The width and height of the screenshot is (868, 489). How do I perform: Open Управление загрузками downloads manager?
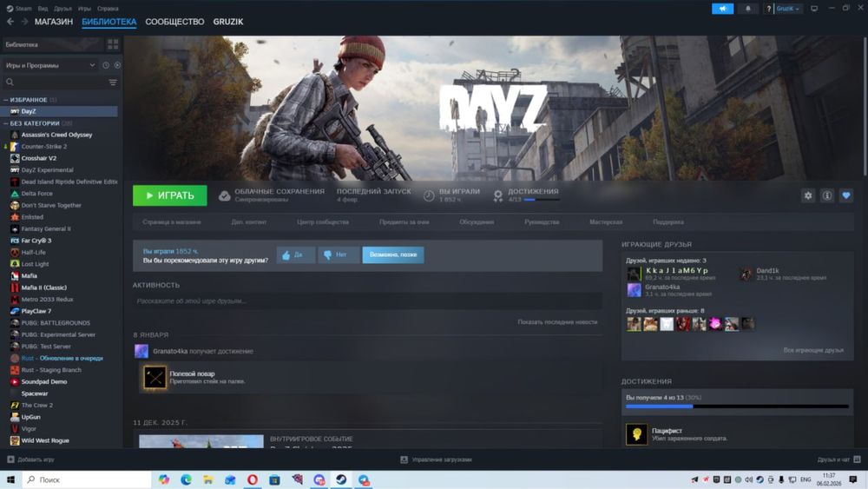[x=437, y=459]
